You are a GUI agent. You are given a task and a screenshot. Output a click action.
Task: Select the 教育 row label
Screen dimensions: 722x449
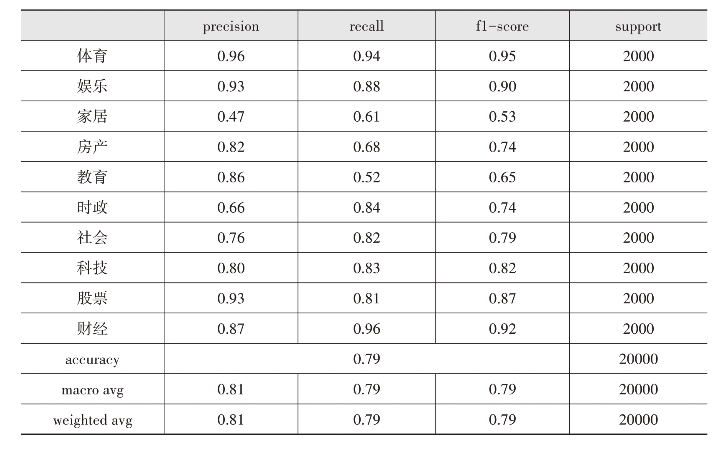(92, 177)
